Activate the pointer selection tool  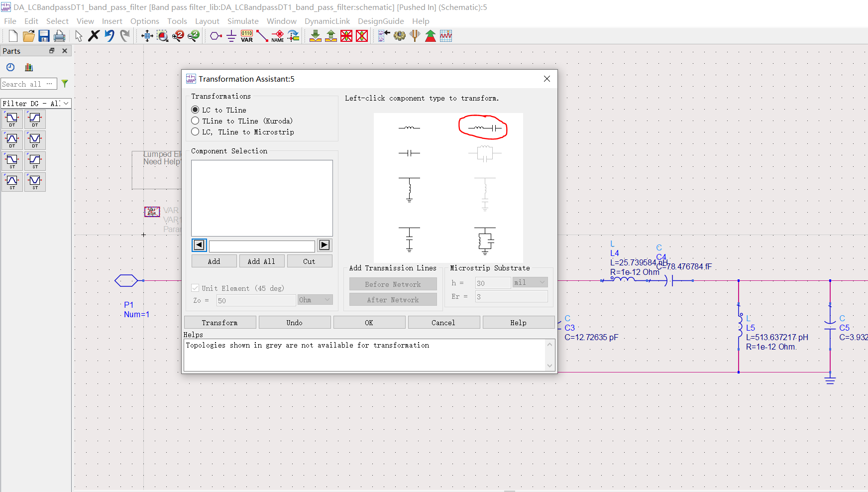click(79, 36)
